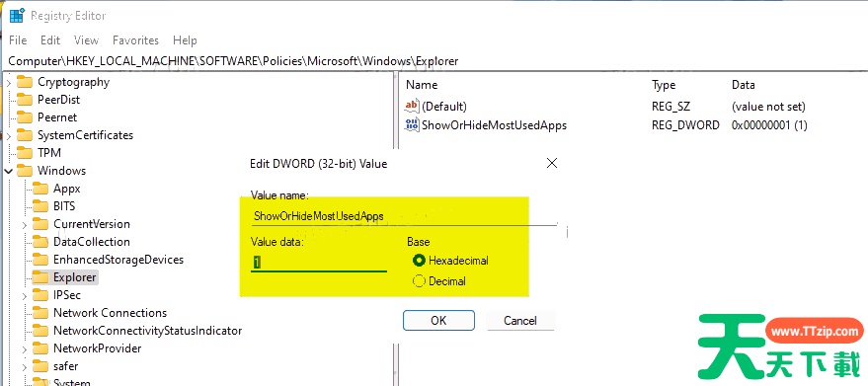Select the (Default) value name
The image size is (868, 386).
pos(444,106)
